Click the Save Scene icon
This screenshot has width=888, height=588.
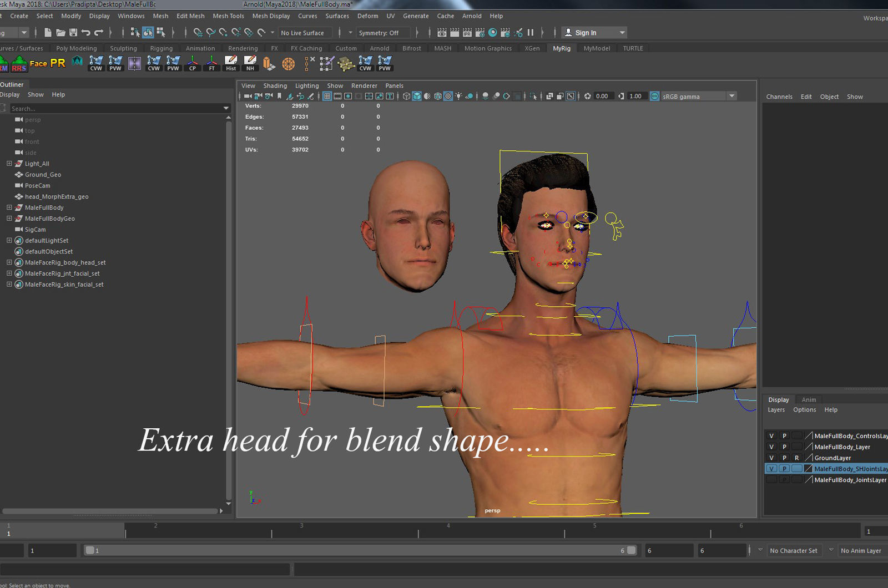click(73, 33)
